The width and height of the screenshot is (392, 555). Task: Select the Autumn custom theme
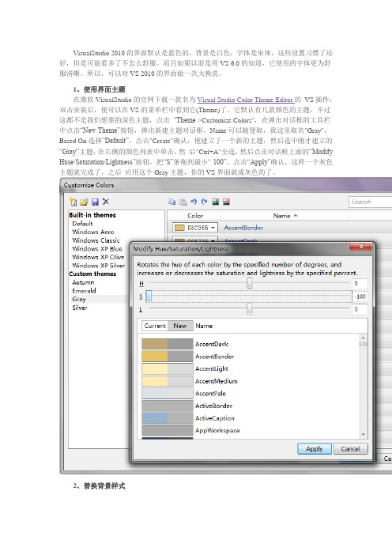[x=83, y=282]
